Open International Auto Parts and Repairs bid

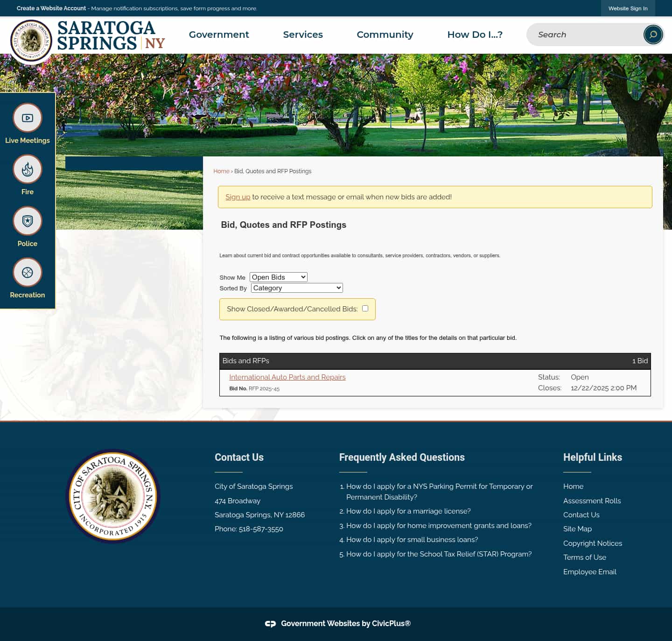[287, 377]
